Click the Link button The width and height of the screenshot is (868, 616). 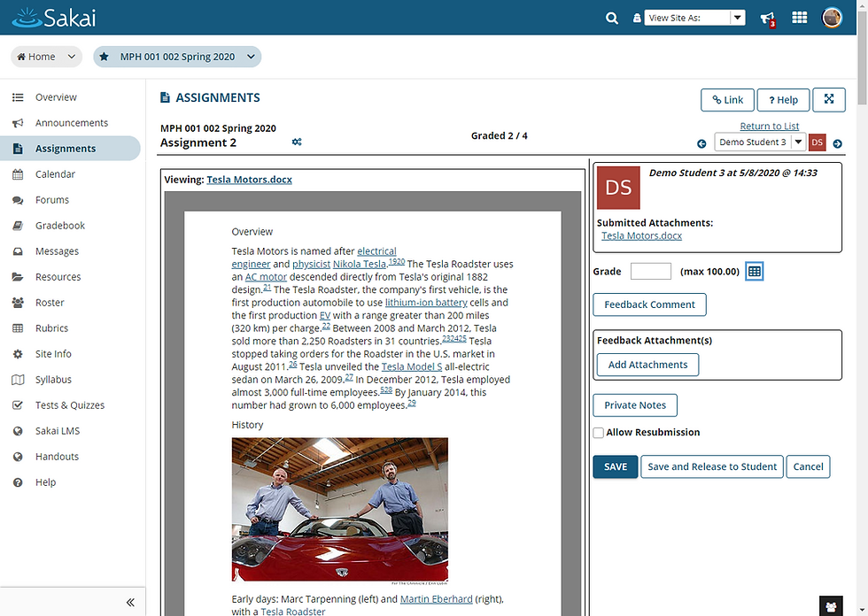tap(727, 100)
